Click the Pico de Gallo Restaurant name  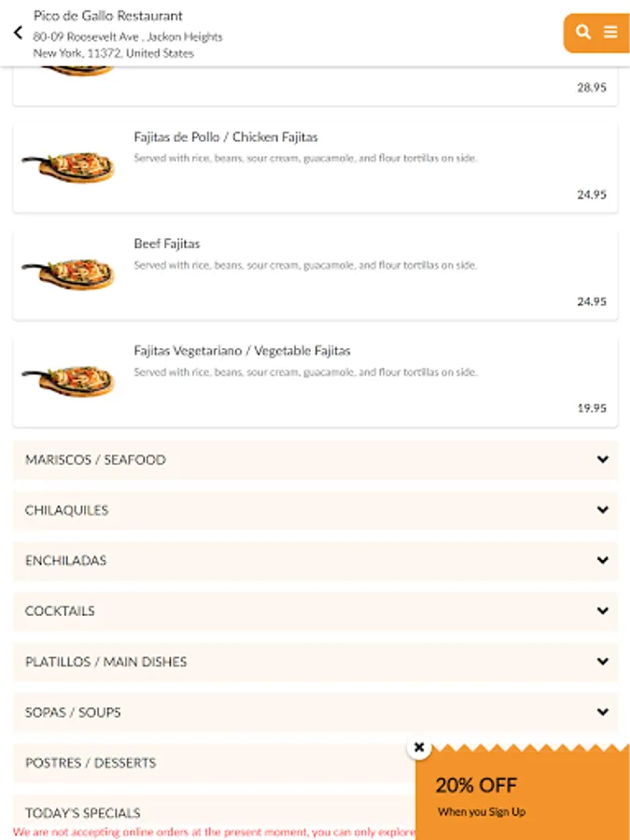(x=108, y=16)
